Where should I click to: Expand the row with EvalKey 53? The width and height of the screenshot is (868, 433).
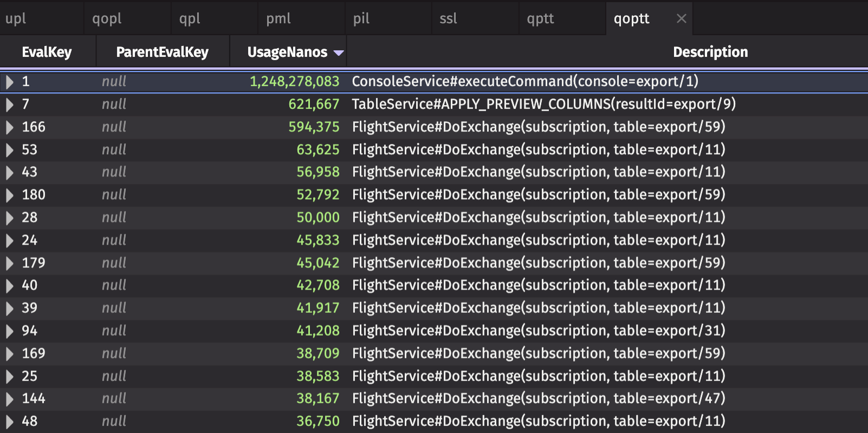pyautogui.click(x=9, y=150)
